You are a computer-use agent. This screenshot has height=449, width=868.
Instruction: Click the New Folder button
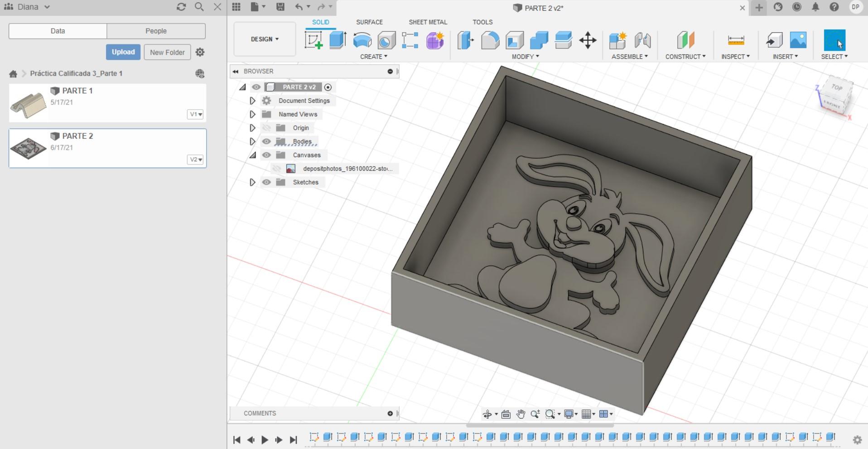click(167, 52)
